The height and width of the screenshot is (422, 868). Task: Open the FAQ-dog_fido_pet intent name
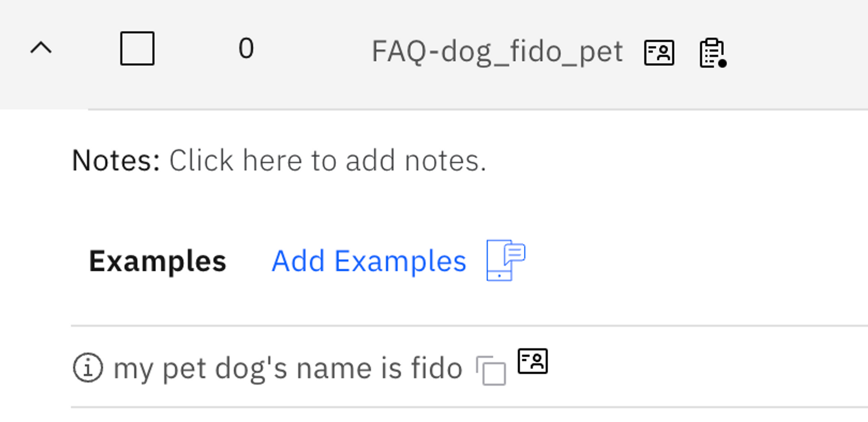coord(497,52)
